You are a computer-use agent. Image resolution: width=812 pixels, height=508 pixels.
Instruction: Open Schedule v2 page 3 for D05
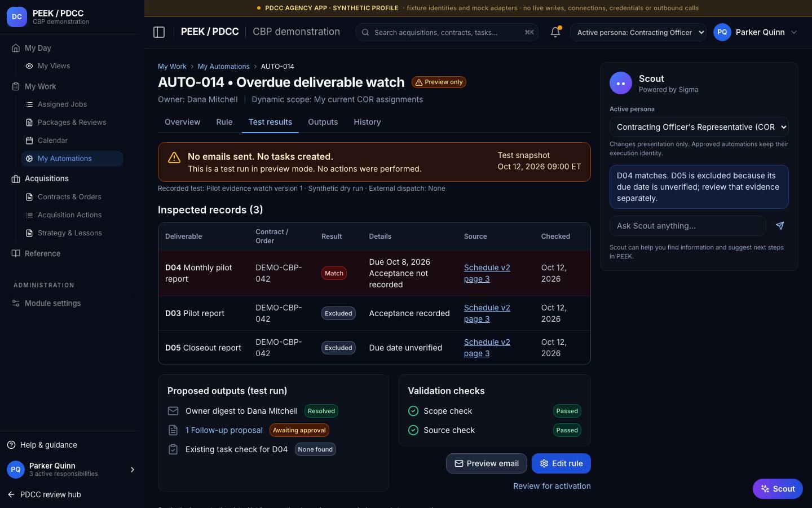[x=487, y=348]
